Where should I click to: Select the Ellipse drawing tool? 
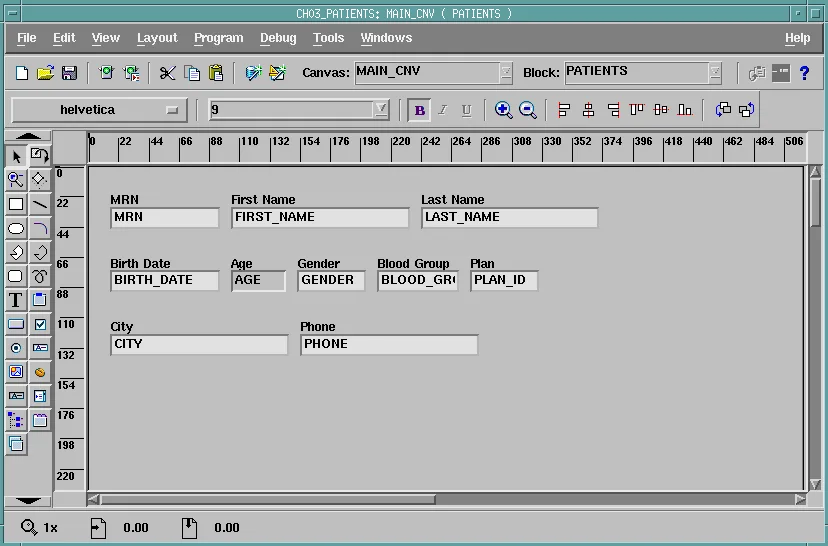pyautogui.click(x=16, y=229)
